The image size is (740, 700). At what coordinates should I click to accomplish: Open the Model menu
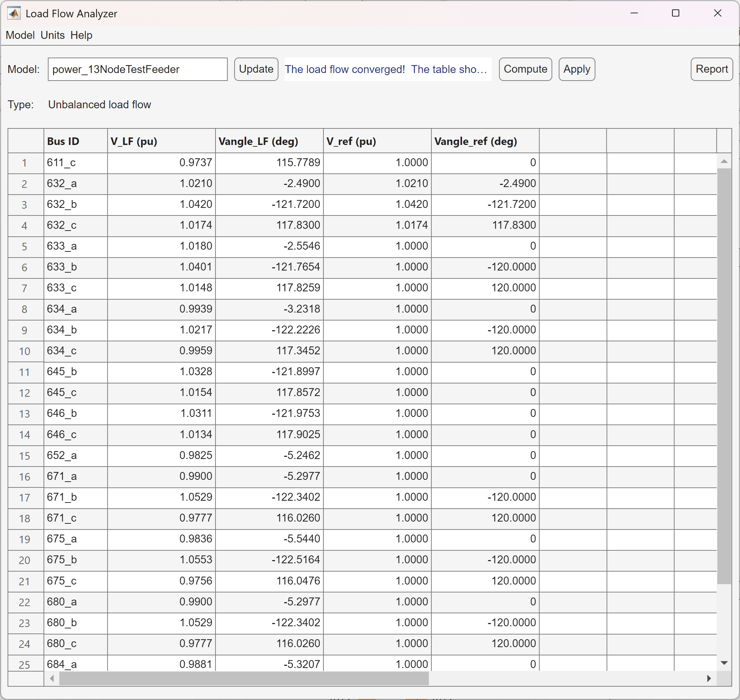point(20,35)
